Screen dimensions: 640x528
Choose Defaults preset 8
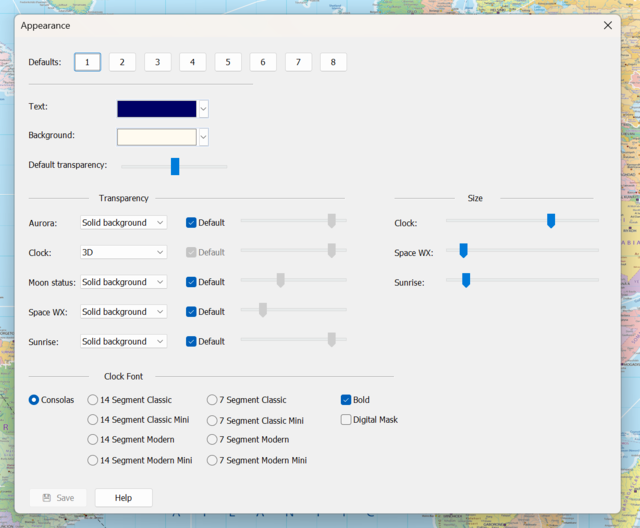pos(333,62)
